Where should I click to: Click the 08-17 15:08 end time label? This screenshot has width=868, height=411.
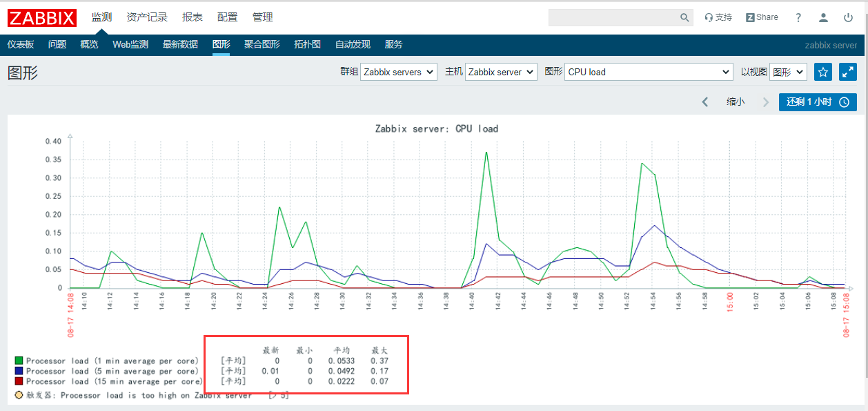tap(847, 315)
